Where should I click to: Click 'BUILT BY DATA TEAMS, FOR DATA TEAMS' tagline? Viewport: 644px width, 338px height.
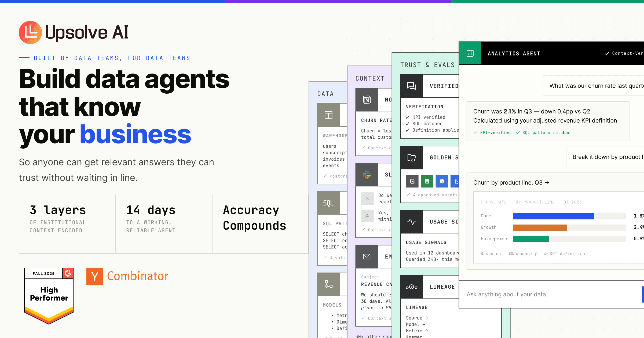click(112, 58)
